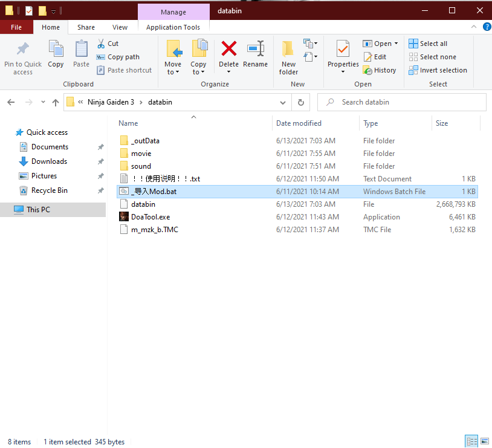Open the Recent locations dropdown

click(43, 102)
